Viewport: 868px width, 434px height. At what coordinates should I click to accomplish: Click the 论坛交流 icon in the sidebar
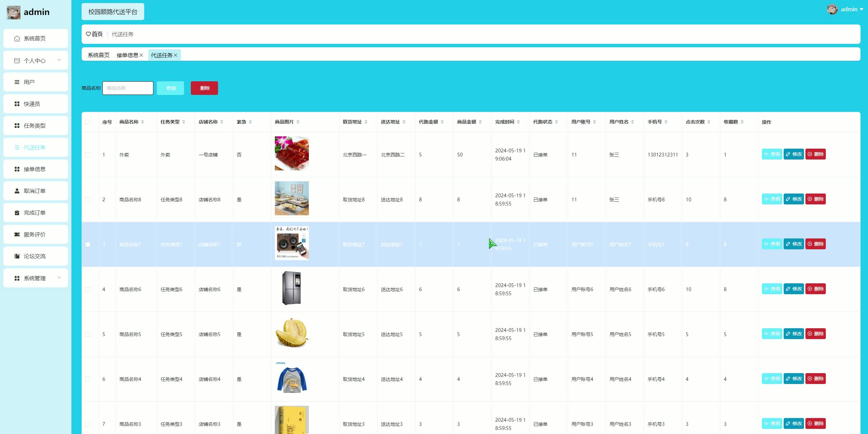[x=17, y=256]
